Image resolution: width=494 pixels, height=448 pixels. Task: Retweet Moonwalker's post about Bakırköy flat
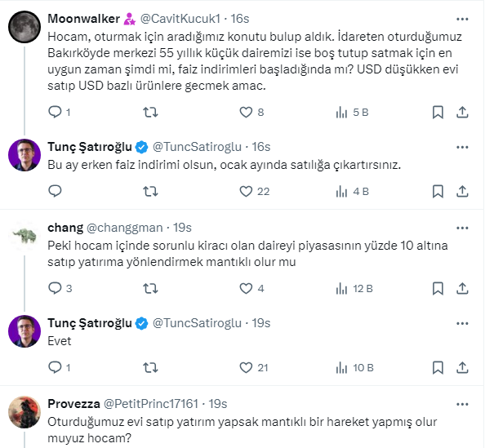[x=150, y=113]
